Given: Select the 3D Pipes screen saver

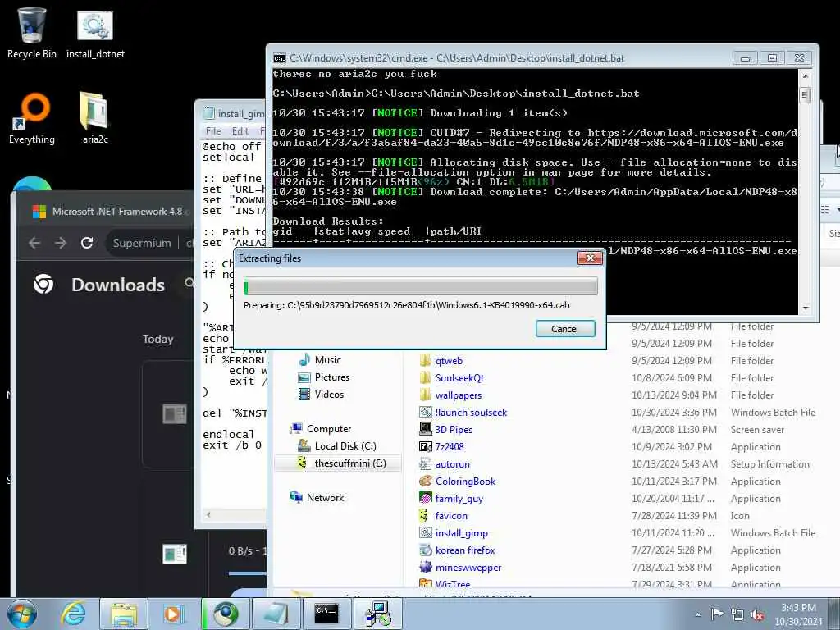Looking at the screenshot, I should click(x=445, y=429).
